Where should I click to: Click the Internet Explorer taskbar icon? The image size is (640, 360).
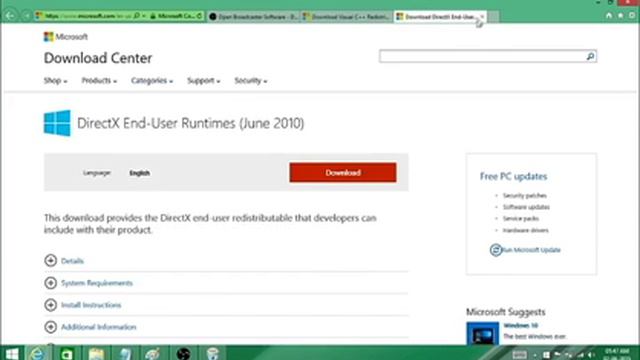coord(38,353)
